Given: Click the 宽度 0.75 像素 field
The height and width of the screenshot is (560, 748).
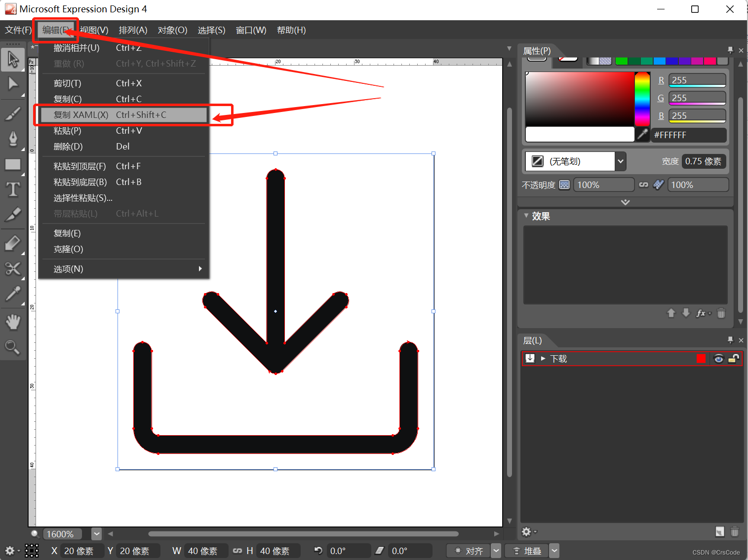Looking at the screenshot, I should coord(704,161).
